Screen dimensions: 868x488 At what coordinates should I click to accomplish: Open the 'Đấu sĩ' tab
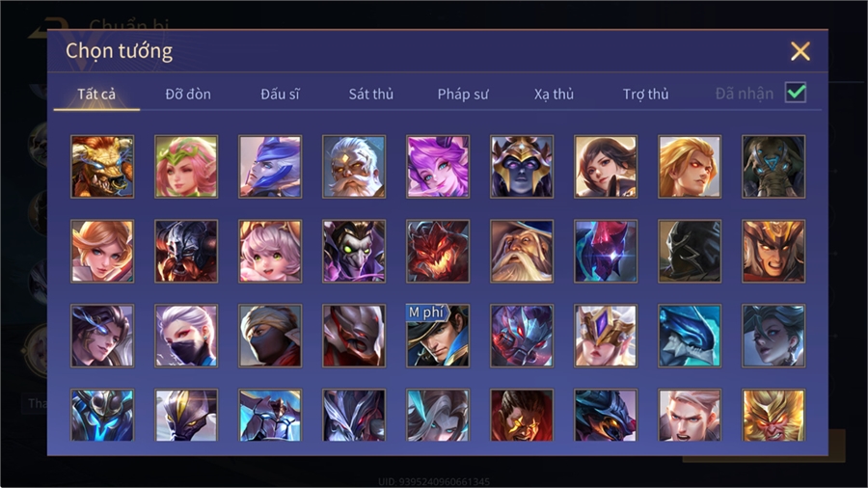(280, 95)
